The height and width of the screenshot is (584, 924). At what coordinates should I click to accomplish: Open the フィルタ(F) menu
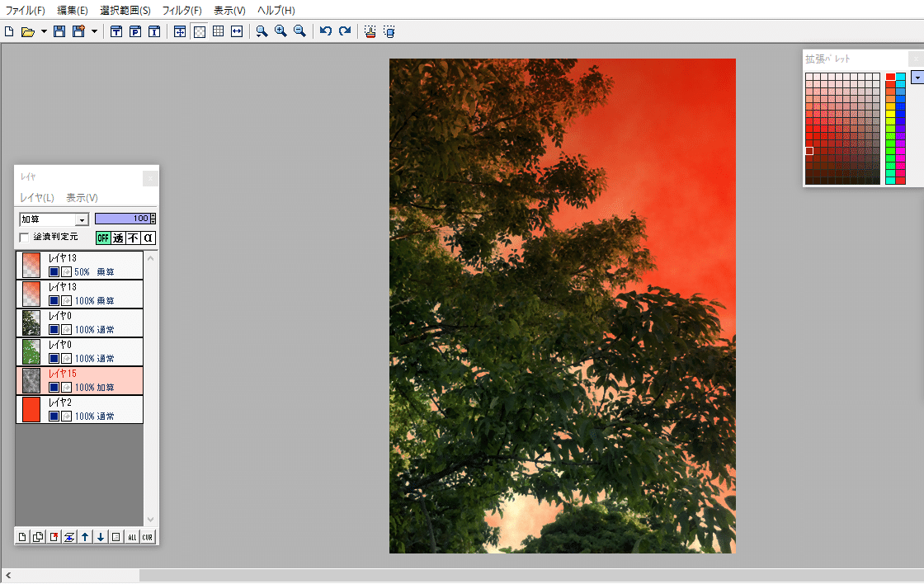click(182, 10)
